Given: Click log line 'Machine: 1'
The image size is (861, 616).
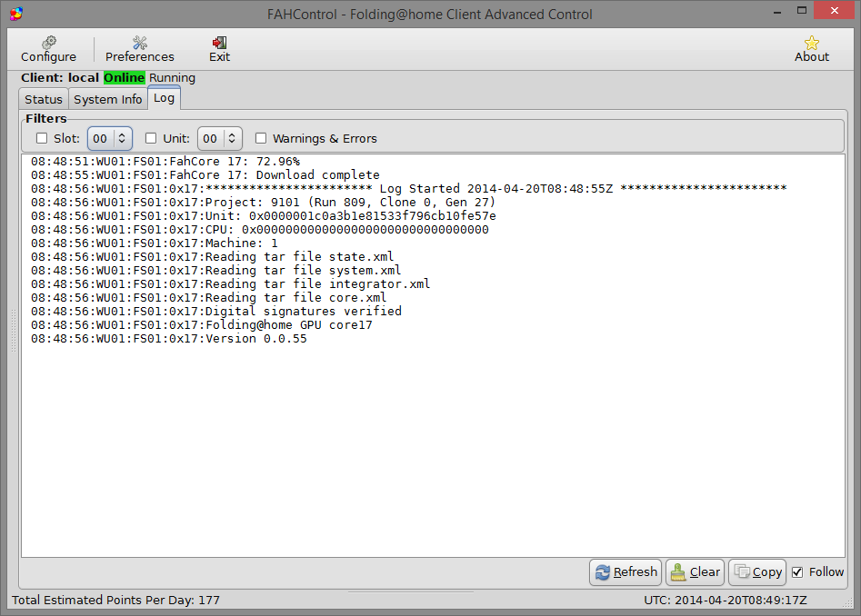Looking at the screenshot, I should (x=155, y=243).
